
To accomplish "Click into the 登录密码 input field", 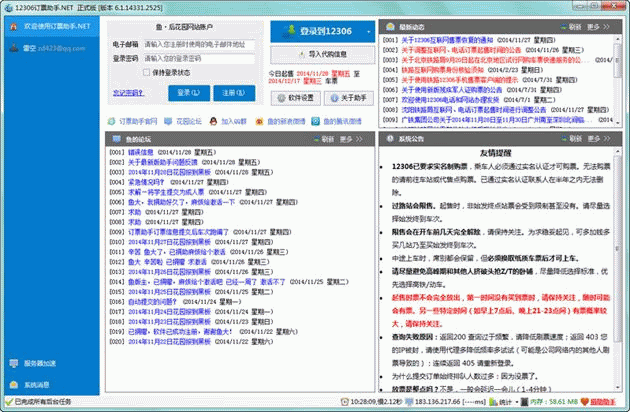I will click(x=199, y=59).
